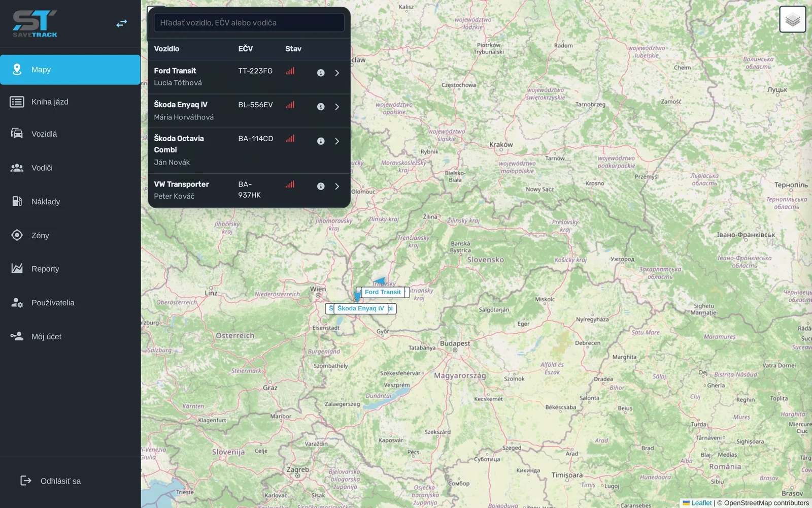
Task: Click Ford Transit map marker label
Action: pyautogui.click(x=383, y=292)
